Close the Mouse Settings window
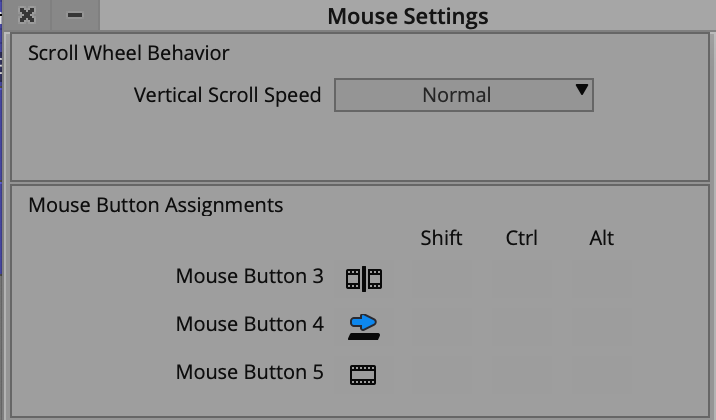 coord(26,15)
